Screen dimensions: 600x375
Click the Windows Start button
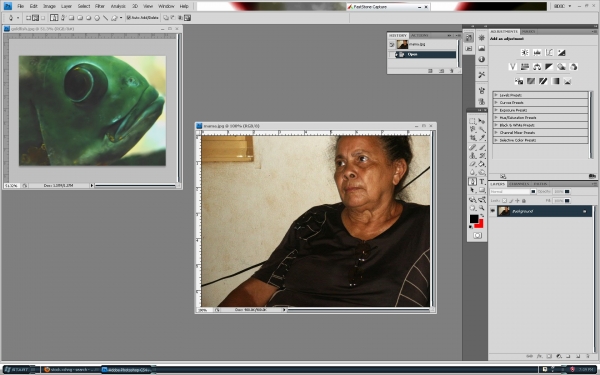click(17, 370)
